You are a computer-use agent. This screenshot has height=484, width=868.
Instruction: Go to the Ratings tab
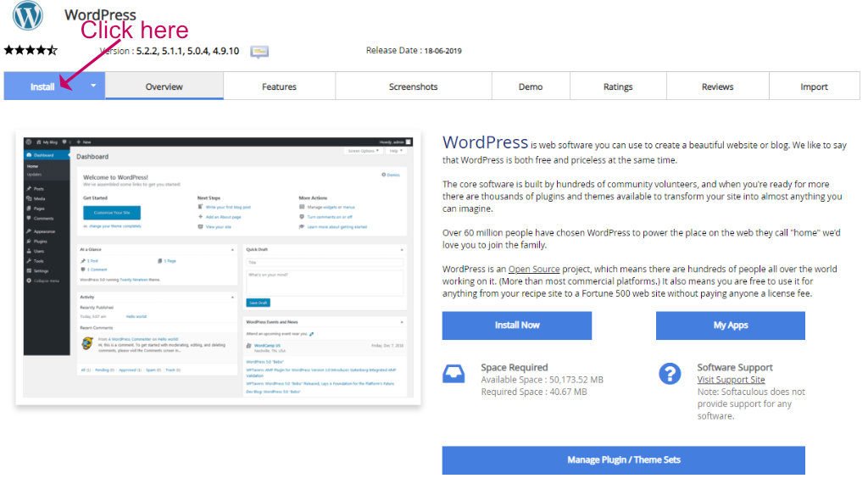618,86
